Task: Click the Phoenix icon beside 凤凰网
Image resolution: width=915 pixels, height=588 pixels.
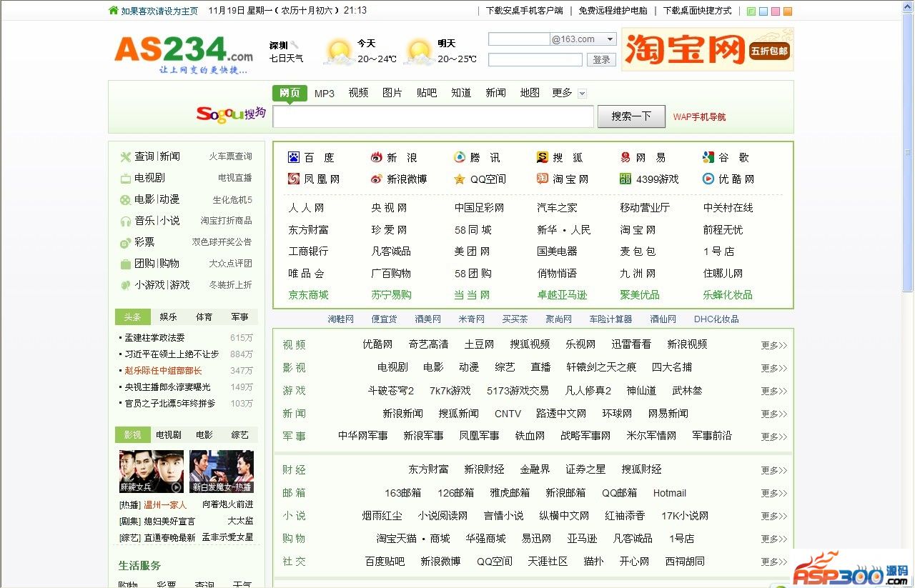Action: (294, 179)
